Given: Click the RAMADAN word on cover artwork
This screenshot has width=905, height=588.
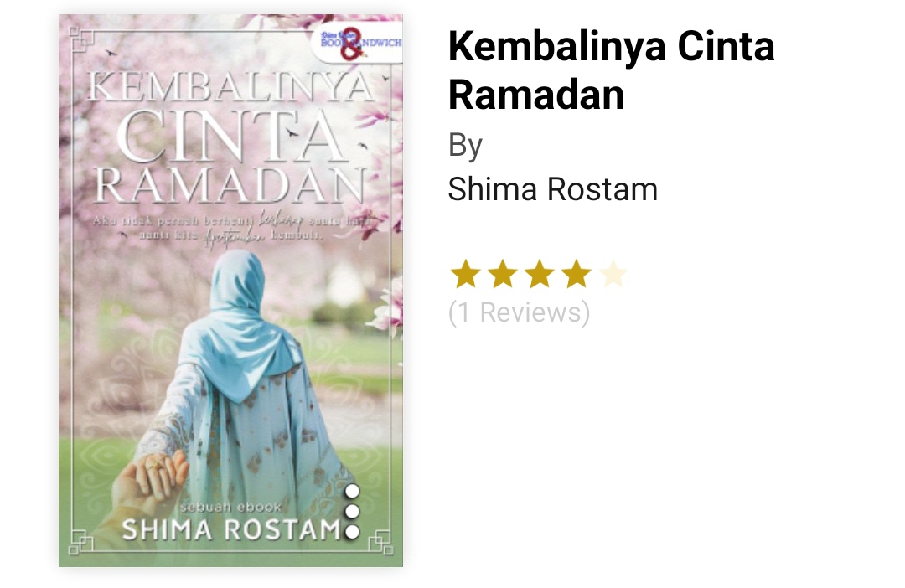Looking at the screenshot, I should coord(231,186).
